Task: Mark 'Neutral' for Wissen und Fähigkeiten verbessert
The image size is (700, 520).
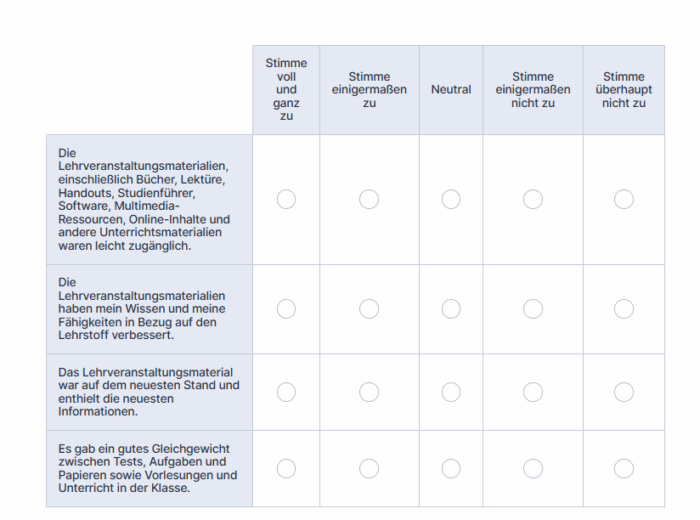Action: (x=451, y=309)
